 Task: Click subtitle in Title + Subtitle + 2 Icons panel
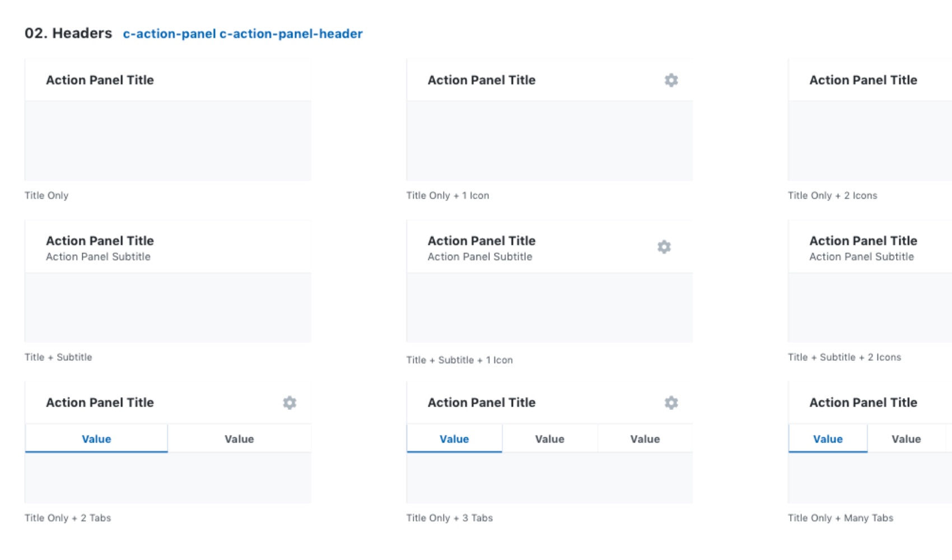861,256
